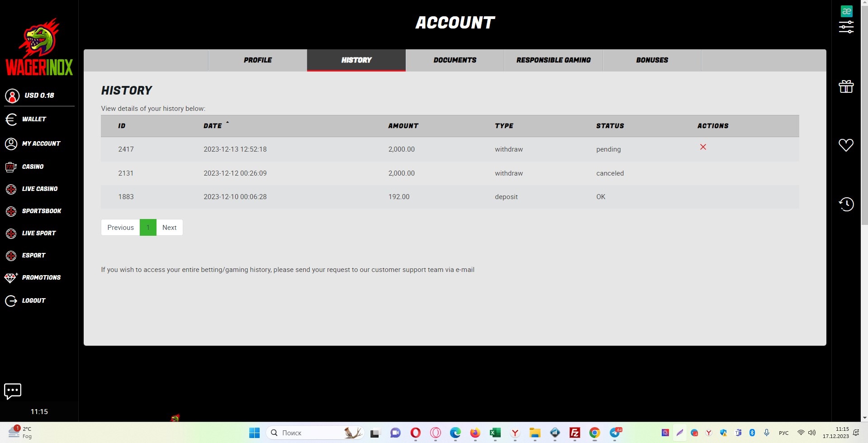Open the pink Opera GX taskbar icon
868x443 pixels.
pyautogui.click(x=435, y=433)
